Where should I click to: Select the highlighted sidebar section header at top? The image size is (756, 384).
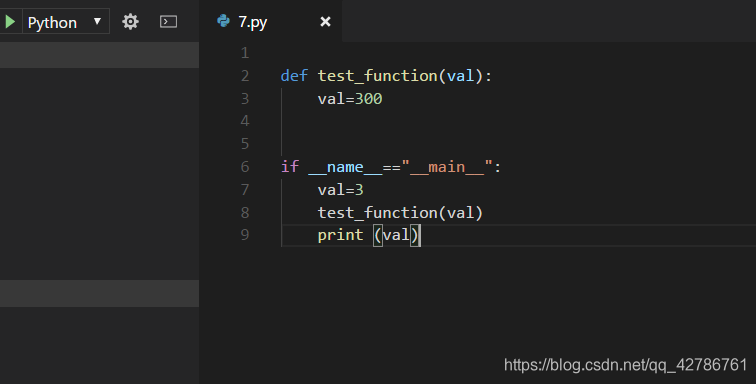pyautogui.click(x=99, y=55)
